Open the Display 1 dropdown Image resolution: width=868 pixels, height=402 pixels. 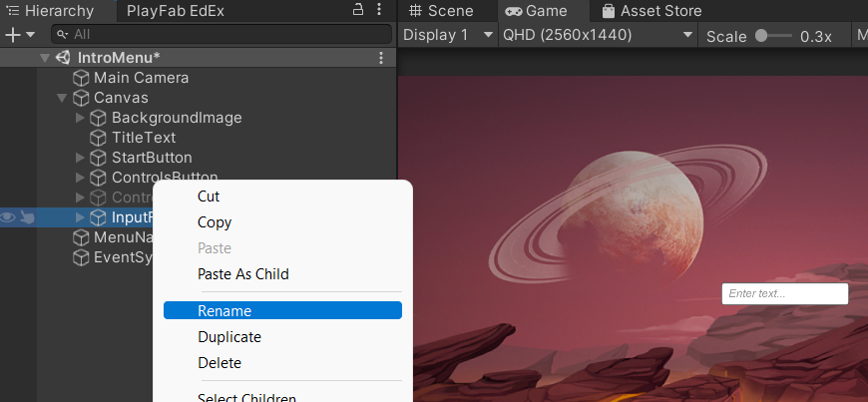point(448,35)
